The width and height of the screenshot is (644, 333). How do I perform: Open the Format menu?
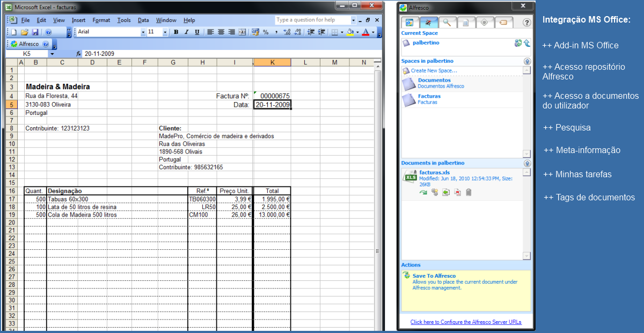coord(101,20)
